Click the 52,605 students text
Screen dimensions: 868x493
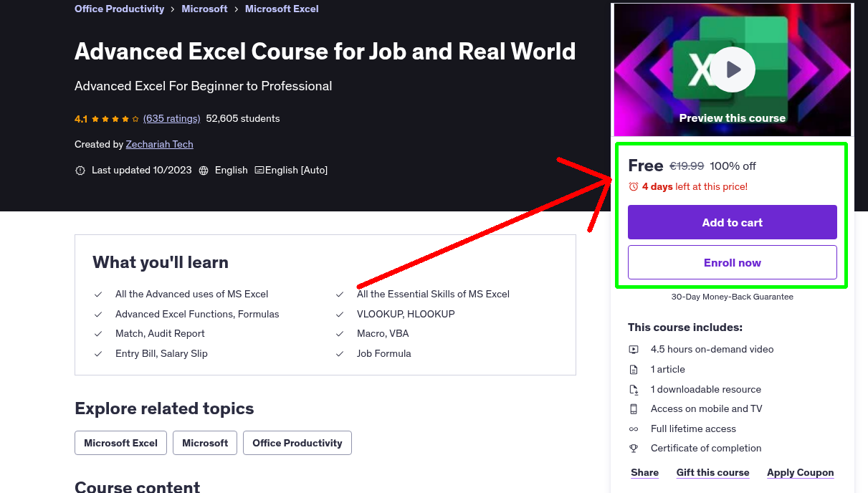tap(243, 118)
